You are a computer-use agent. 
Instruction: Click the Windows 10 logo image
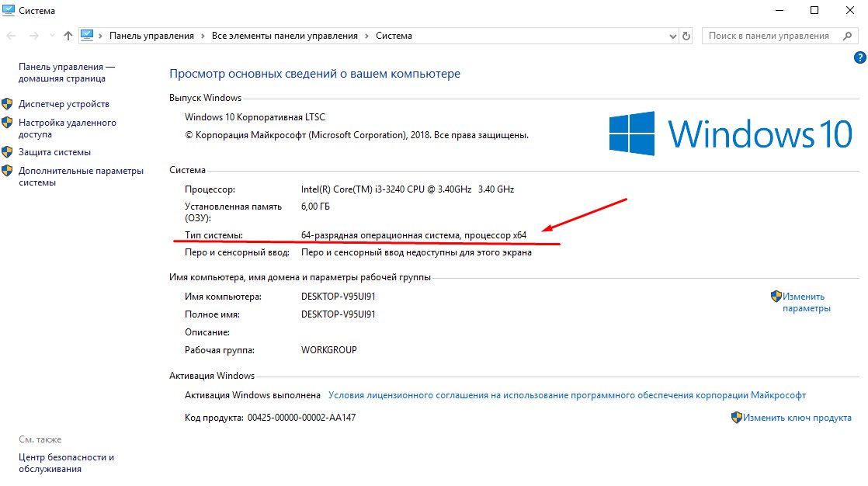click(731, 134)
